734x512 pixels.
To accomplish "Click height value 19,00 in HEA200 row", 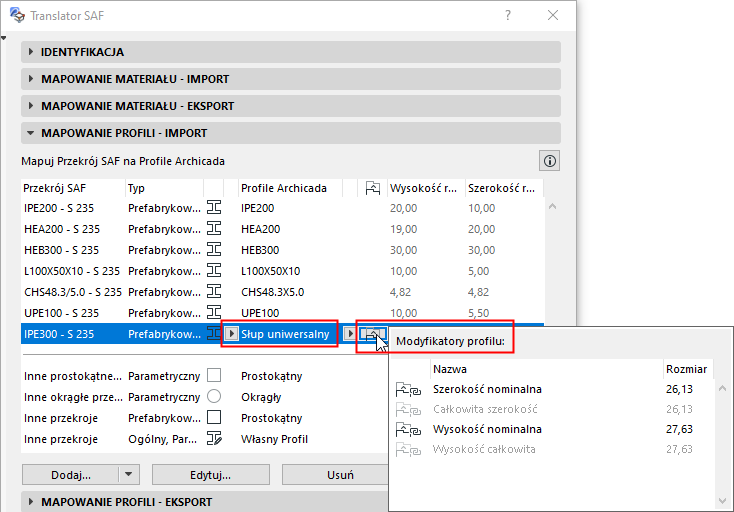I will [404, 229].
